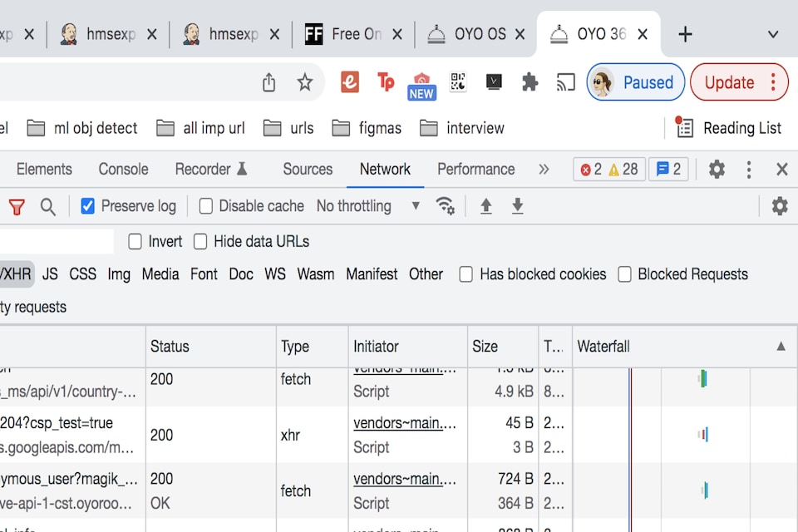Screen dimensions: 798x532
Task: Bookmark page with star icon
Action: coord(305,82)
